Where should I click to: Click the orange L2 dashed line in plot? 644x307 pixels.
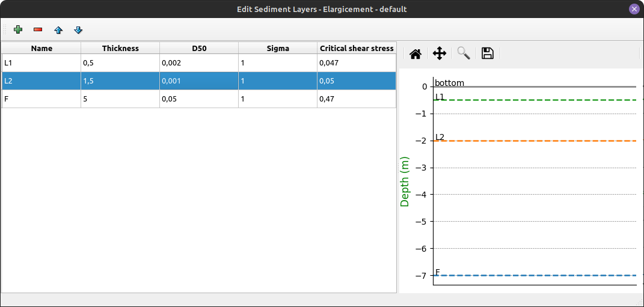[535, 141]
